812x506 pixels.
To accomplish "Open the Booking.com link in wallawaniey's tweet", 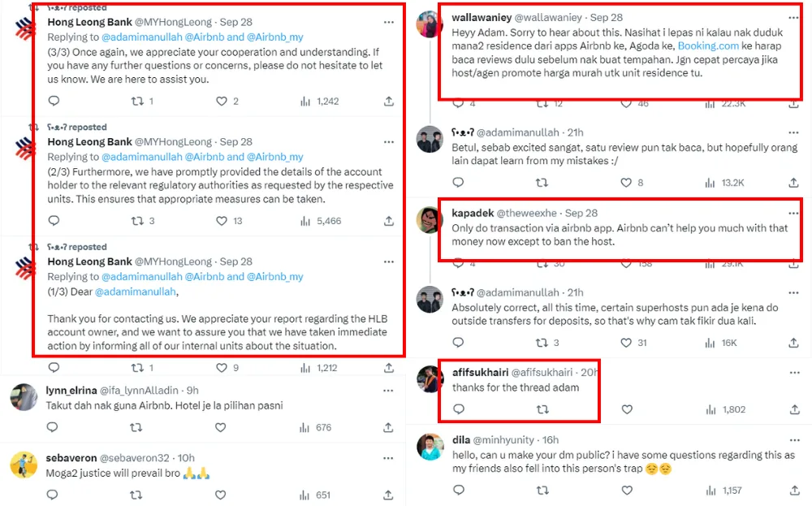I will (706, 46).
